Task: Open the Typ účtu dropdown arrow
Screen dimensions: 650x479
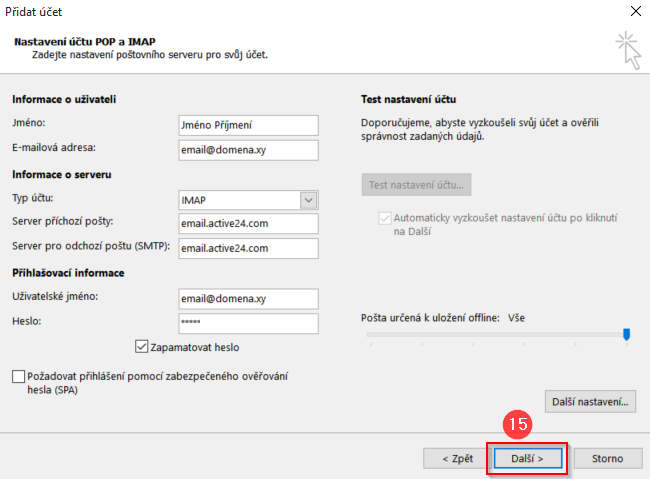Action: point(309,199)
